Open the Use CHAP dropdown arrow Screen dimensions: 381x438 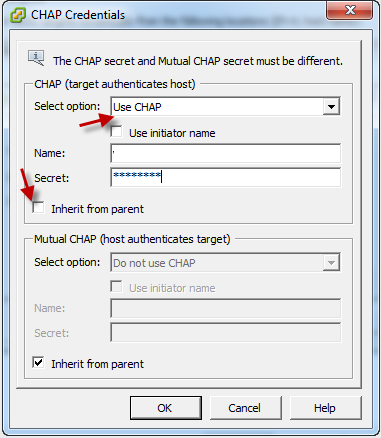[x=331, y=107]
